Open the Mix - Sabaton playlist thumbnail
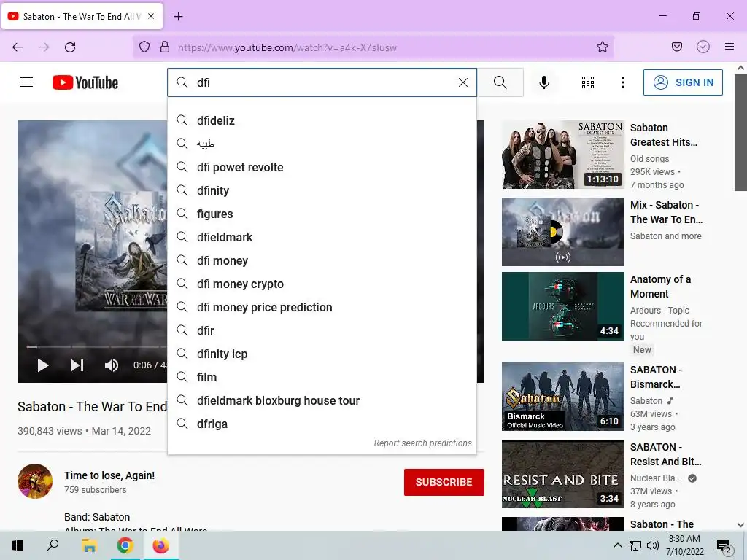 [562, 231]
